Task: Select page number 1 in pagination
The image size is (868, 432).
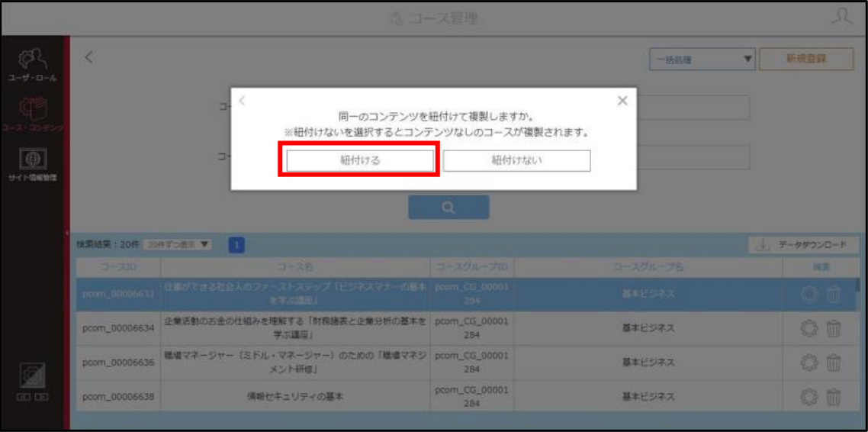Action: click(x=236, y=244)
